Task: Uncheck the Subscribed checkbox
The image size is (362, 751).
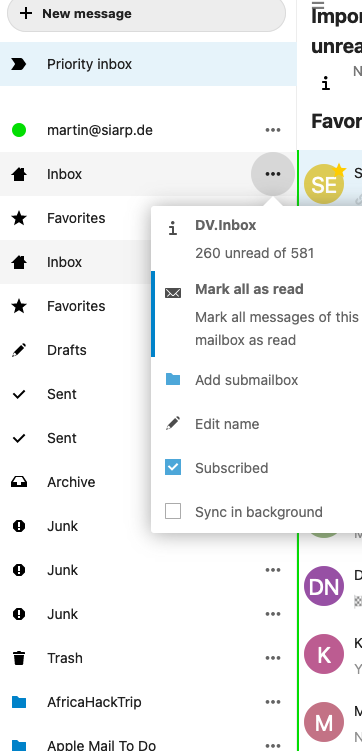Action: pyautogui.click(x=173, y=467)
